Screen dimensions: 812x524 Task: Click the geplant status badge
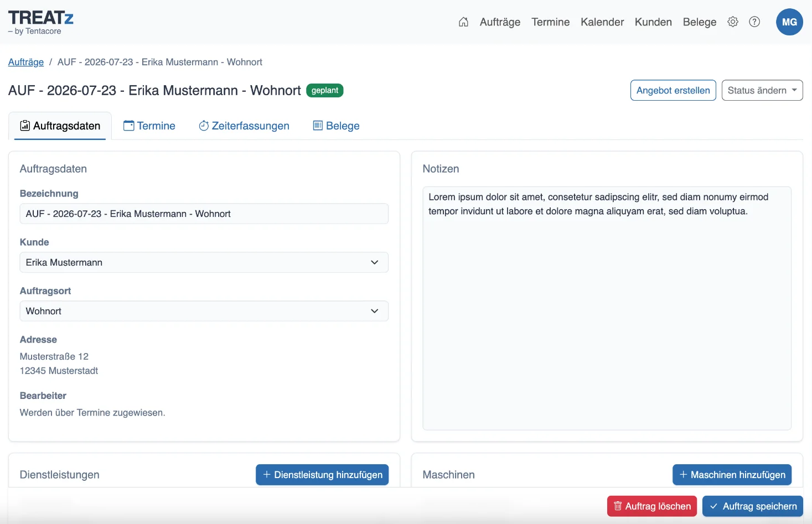pos(325,90)
